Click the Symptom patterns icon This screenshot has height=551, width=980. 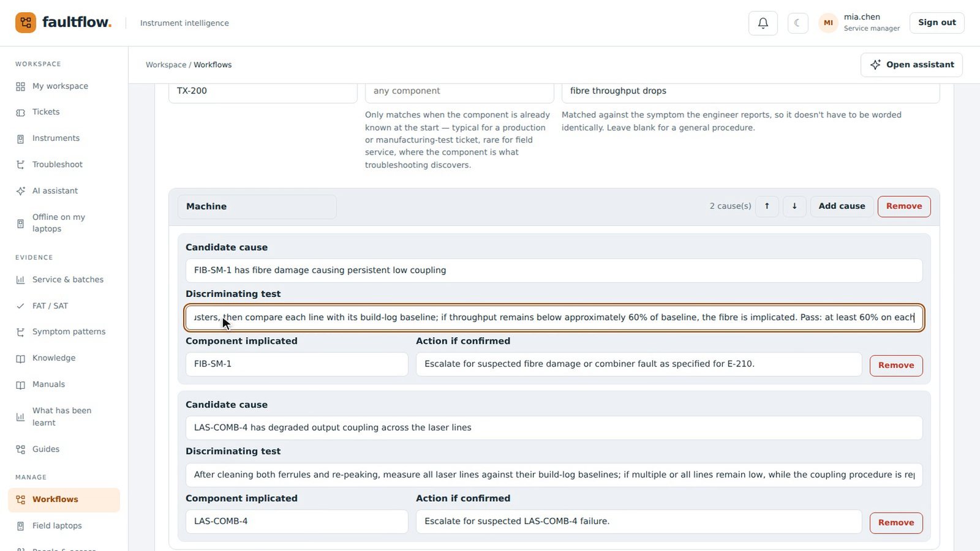pos(20,332)
